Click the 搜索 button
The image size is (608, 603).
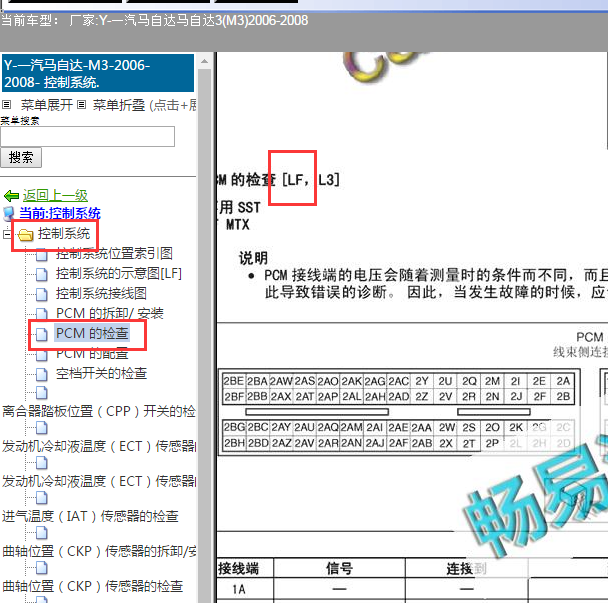21,157
